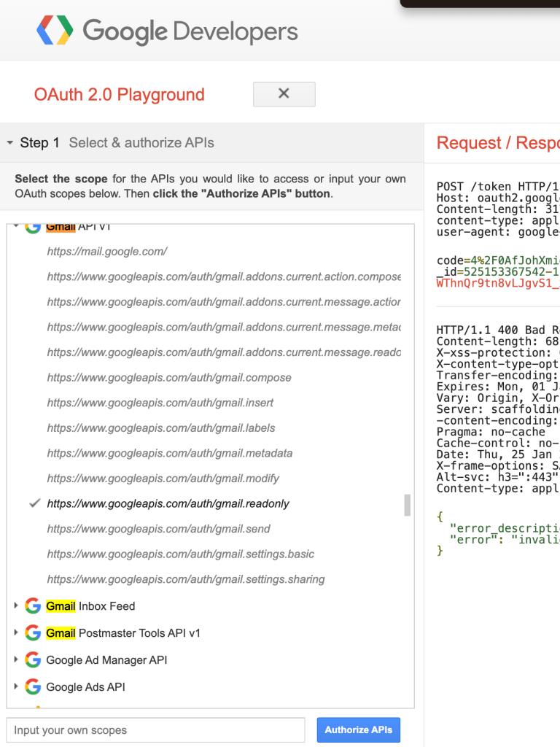This screenshot has width=560, height=747.
Task: Click the Google Ad Manager API label
Action: (106, 659)
